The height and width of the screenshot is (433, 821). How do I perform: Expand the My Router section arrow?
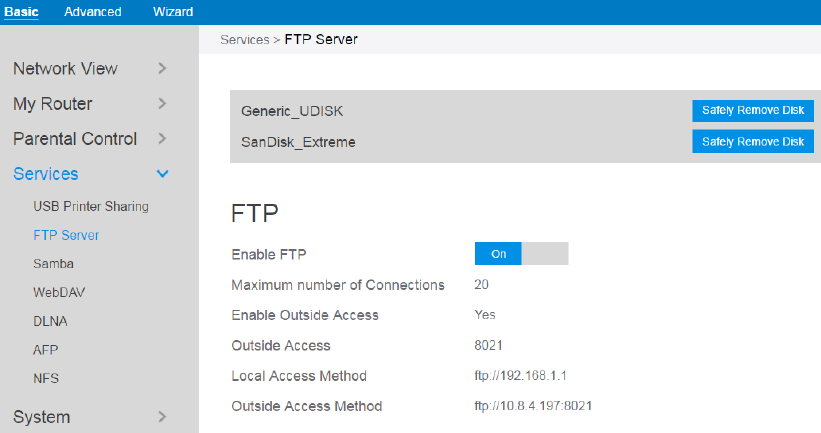coord(162,103)
